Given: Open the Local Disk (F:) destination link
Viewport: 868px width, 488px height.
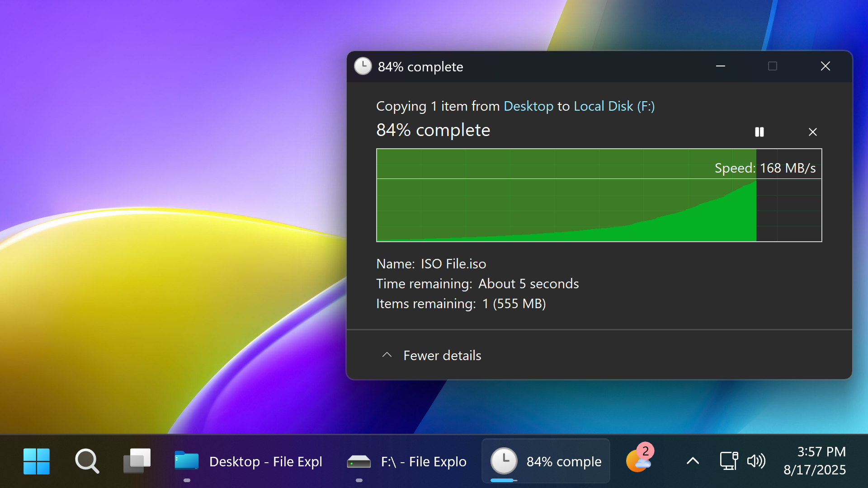Looking at the screenshot, I should click(x=613, y=106).
